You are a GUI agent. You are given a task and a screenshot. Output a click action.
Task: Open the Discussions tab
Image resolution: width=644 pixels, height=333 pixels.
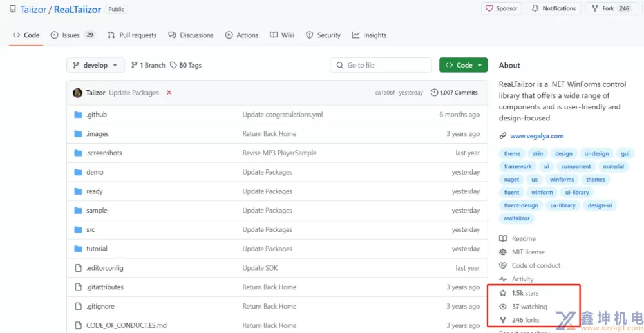[x=191, y=35]
